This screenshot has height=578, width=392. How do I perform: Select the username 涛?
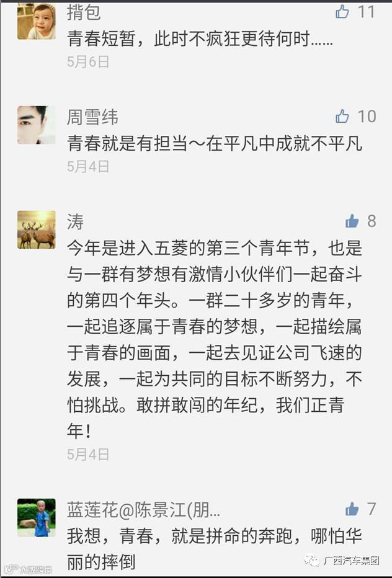point(75,222)
